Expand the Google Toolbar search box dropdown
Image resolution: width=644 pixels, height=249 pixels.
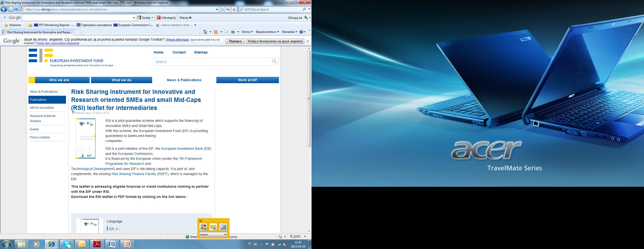(134, 18)
